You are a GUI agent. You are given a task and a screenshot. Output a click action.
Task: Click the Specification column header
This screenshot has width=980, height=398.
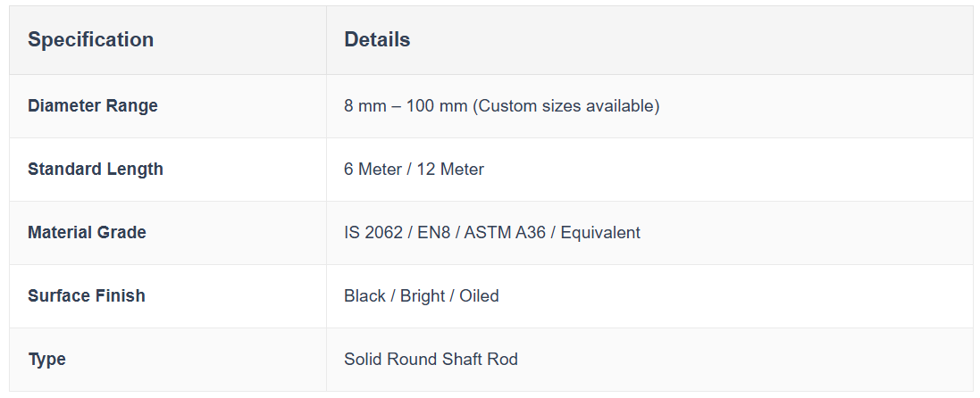[90, 40]
